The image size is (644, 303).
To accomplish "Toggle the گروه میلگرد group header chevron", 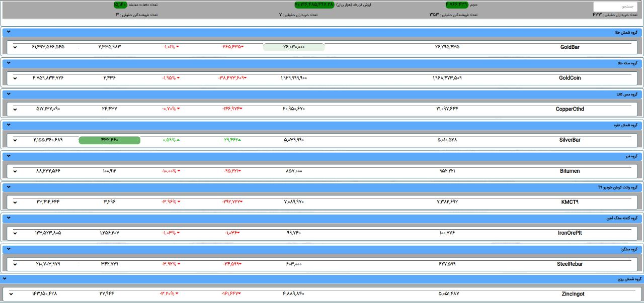I will (9, 249).
